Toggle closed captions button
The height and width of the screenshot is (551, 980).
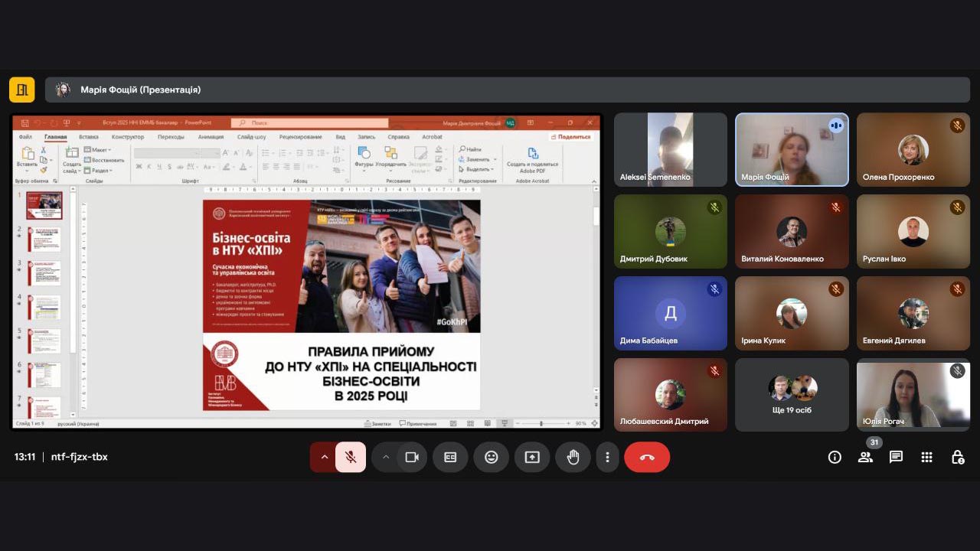pyautogui.click(x=450, y=457)
